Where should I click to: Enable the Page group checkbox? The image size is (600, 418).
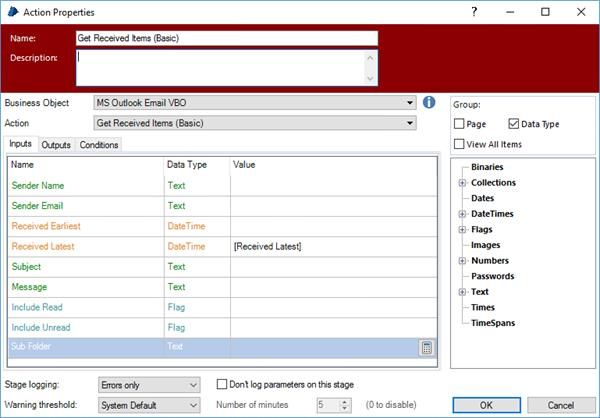pos(459,124)
